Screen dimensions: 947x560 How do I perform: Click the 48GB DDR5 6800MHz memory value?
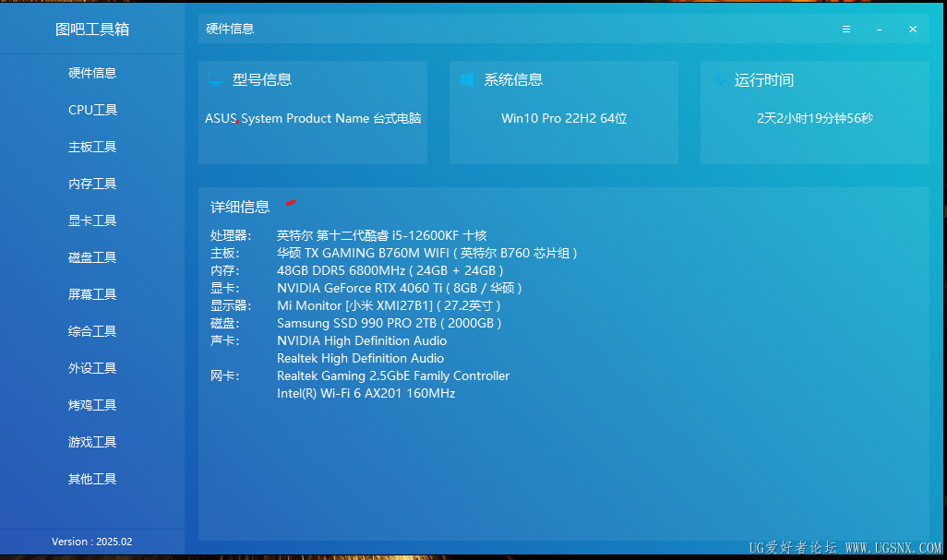390,270
